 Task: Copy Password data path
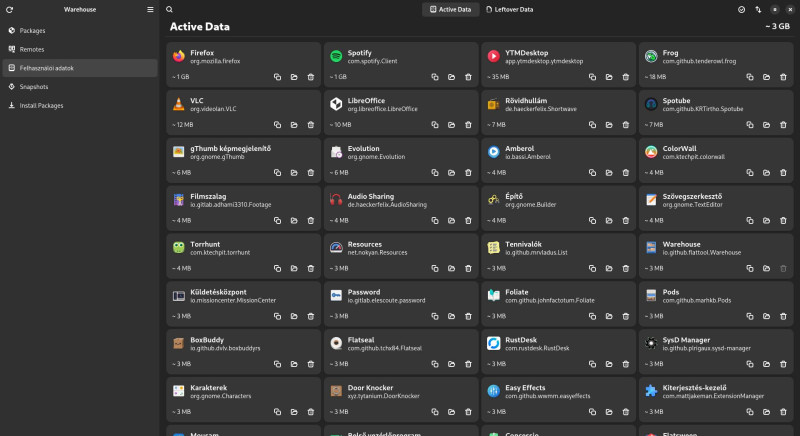coord(435,316)
